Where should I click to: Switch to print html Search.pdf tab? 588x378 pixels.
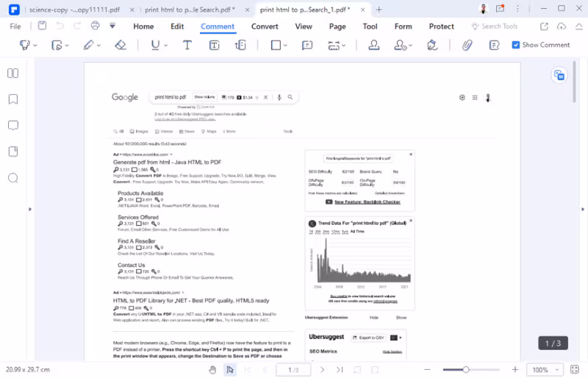[190, 10]
